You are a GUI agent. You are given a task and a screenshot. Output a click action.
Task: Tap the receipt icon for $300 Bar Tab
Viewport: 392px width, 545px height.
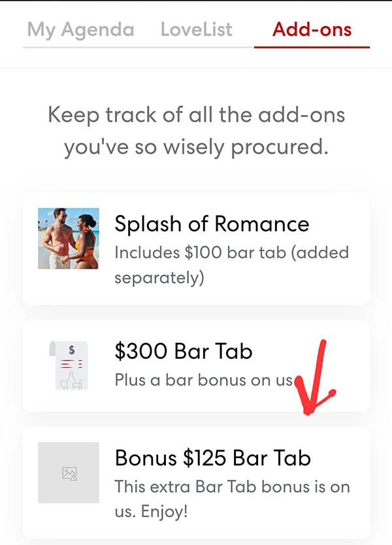pos(69,366)
